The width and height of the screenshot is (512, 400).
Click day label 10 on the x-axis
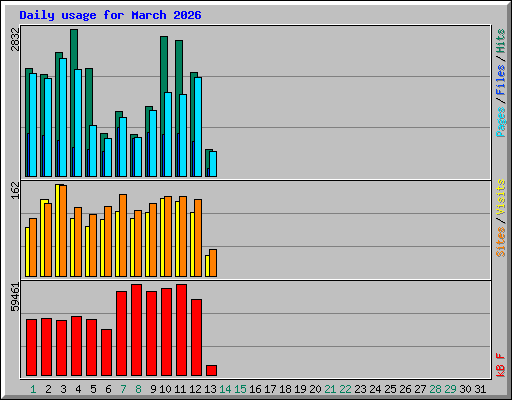165,389
